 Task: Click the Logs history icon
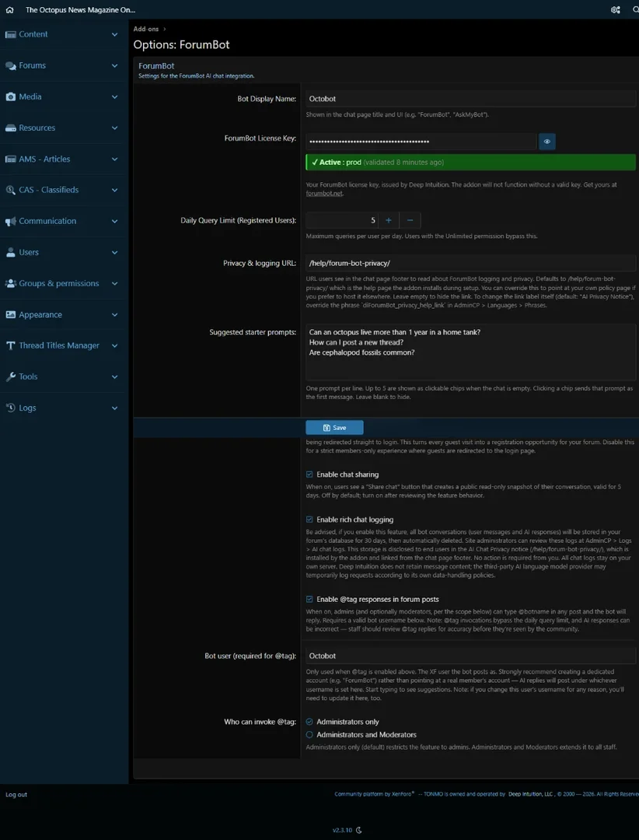coord(11,408)
